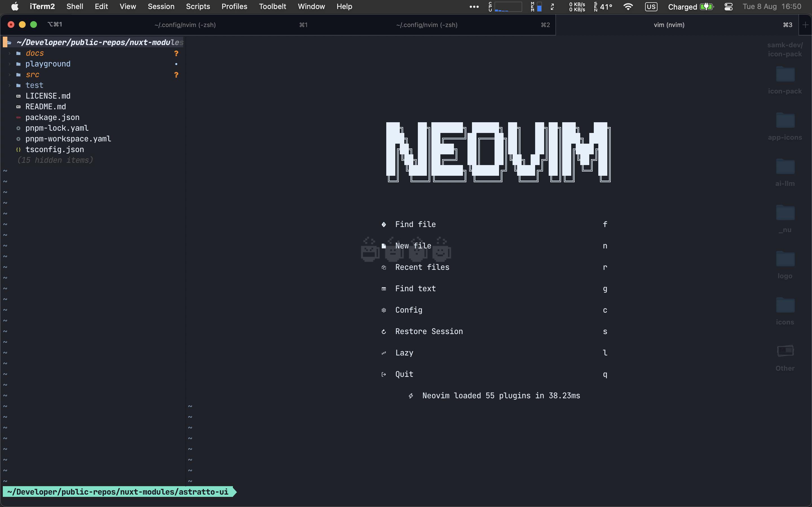Open the Profiles menu
The width and height of the screenshot is (812, 507).
234,7
